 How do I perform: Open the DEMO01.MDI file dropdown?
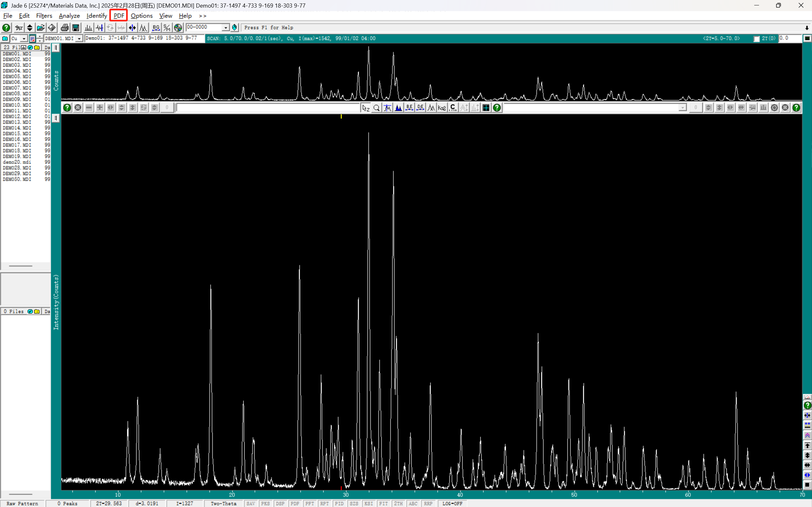(x=79, y=39)
